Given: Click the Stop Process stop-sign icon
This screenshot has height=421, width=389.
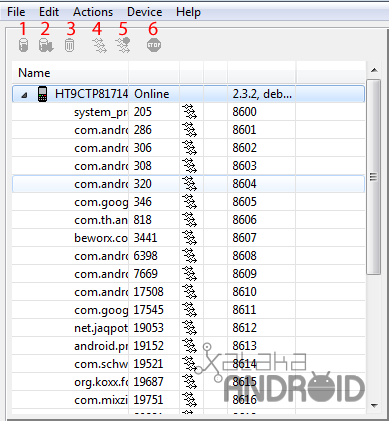Looking at the screenshot, I should point(154,45).
